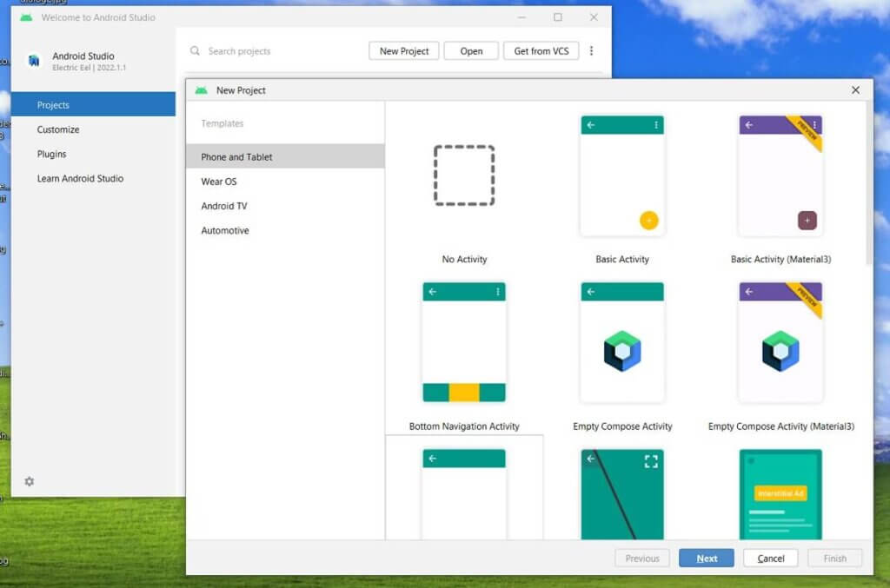Click the Get from VCS button

[541, 50]
